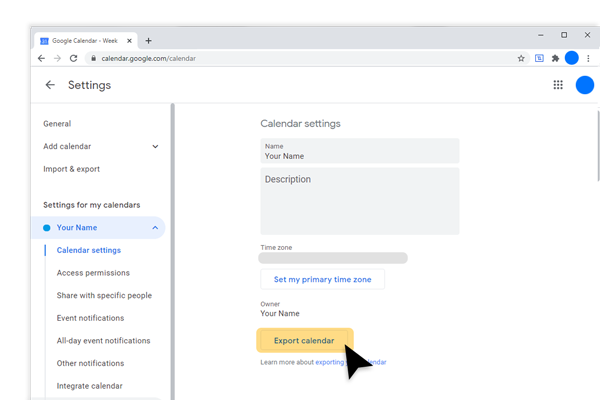Select the Google Calendar - Week tab

tap(85, 41)
